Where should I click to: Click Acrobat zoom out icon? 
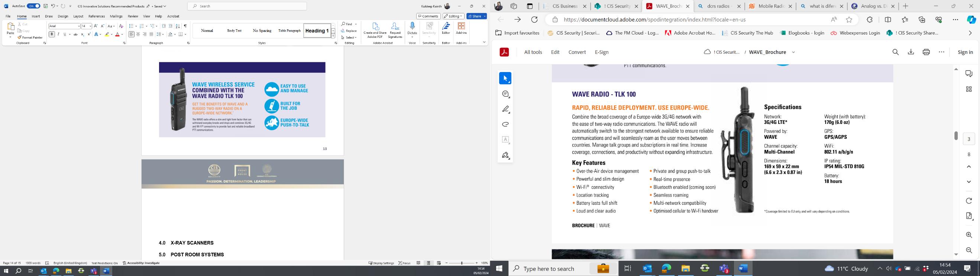point(969,250)
